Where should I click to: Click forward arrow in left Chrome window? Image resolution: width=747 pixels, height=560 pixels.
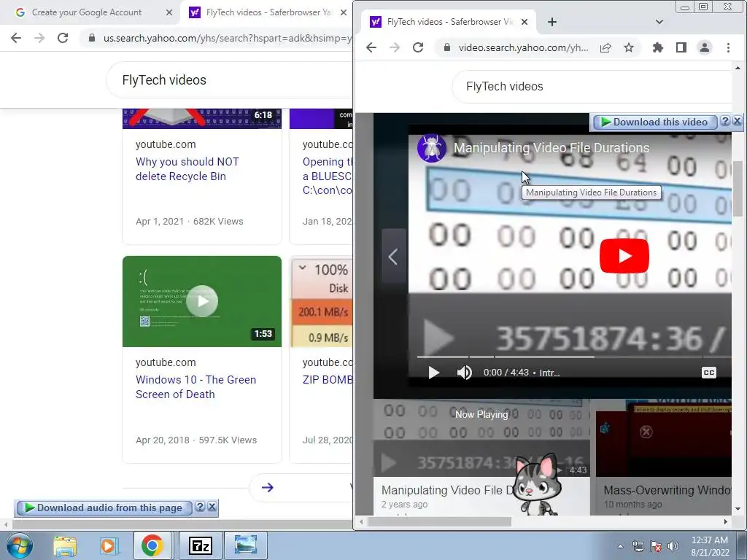39,38
